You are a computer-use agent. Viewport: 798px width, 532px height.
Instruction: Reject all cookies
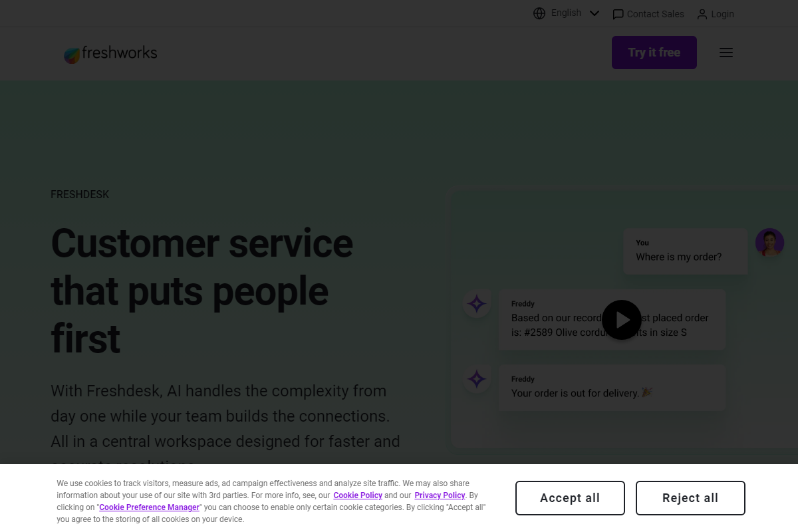(x=690, y=498)
